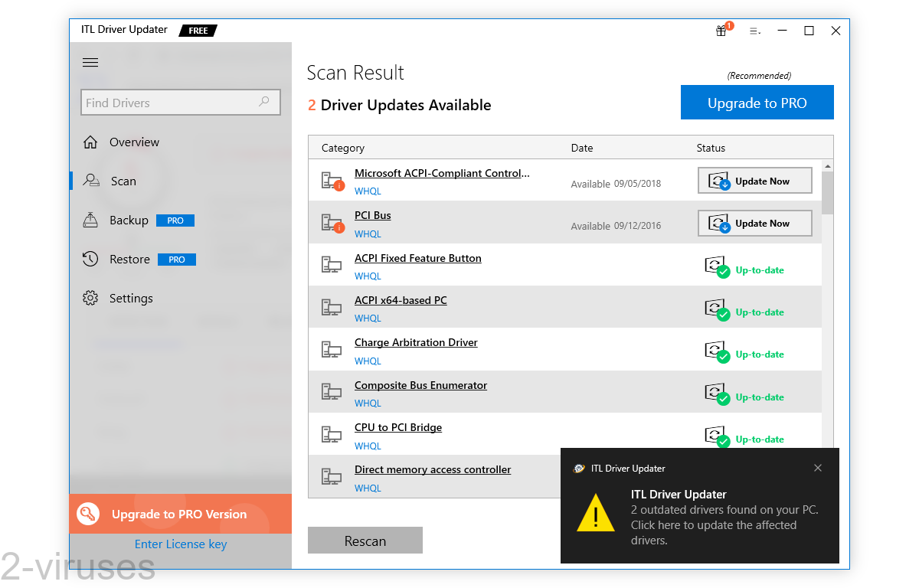Image resolution: width=919 pixels, height=588 pixels.
Task: Click the blue Upgrade to PRO button
Action: (x=757, y=103)
